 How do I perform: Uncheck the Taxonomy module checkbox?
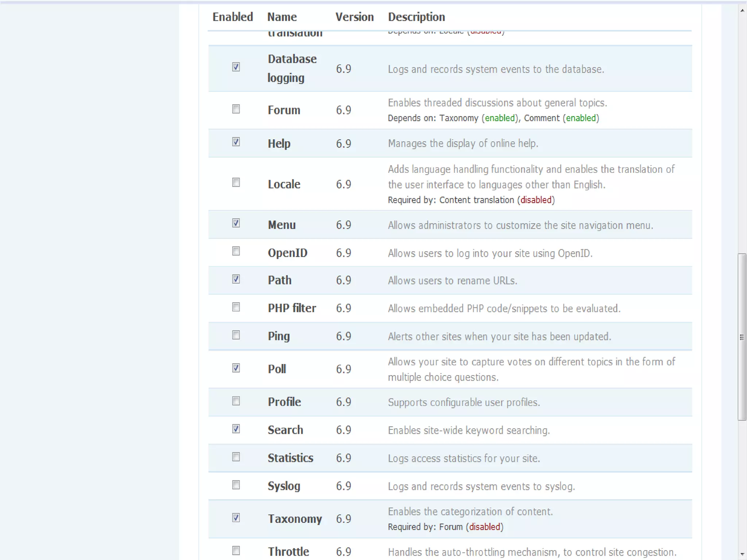tap(236, 518)
